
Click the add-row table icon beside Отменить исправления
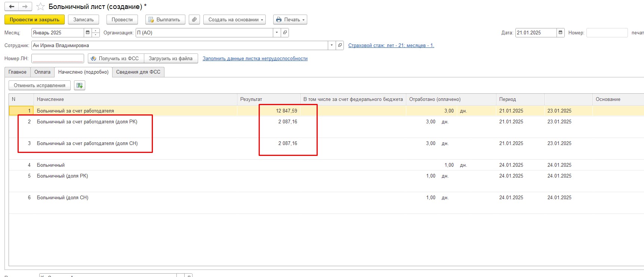[x=80, y=85]
